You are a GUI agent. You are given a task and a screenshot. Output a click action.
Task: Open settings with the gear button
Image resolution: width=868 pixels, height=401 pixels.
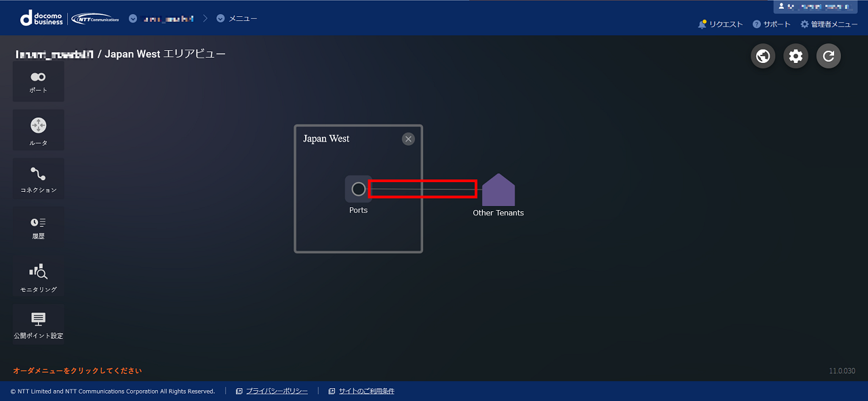click(x=795, y=56)
